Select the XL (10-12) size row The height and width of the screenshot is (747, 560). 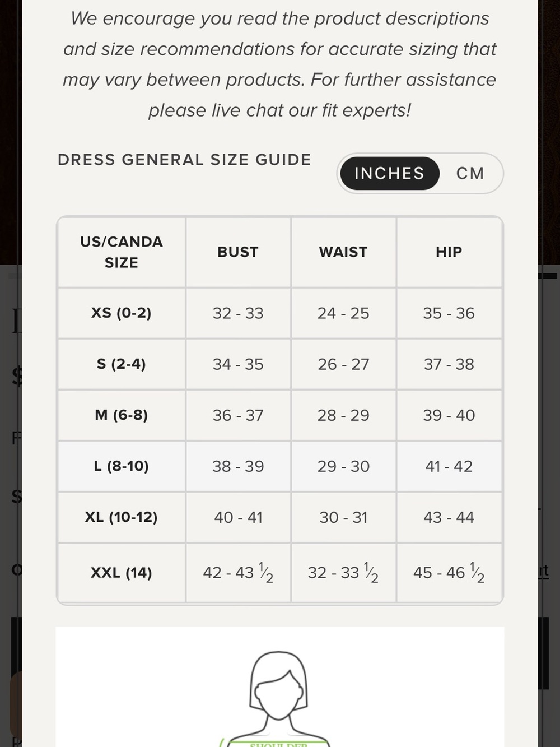coord(280,517)
